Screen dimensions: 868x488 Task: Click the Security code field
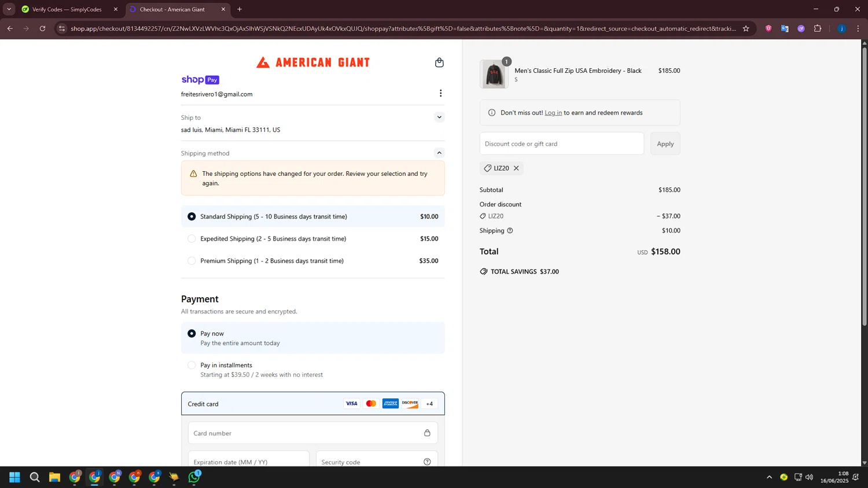pyautogui.click(x=377, y=459)
